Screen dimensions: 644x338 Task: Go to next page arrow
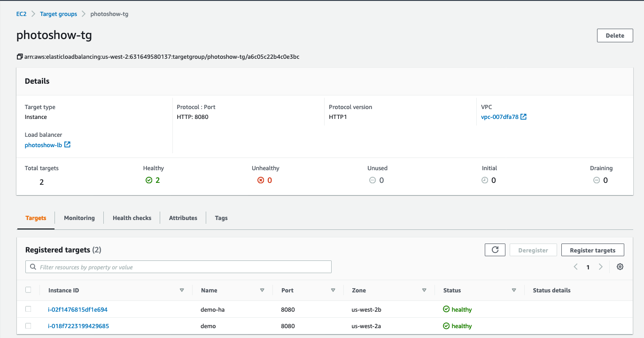pyautogui.click(x=600, y=267)
